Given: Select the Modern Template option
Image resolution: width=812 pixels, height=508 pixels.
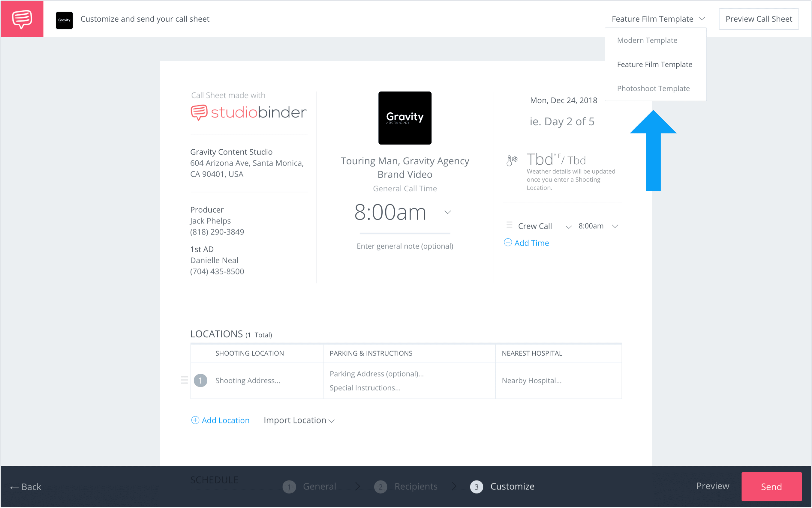Looking at the screenshot, I should point(647,40).
